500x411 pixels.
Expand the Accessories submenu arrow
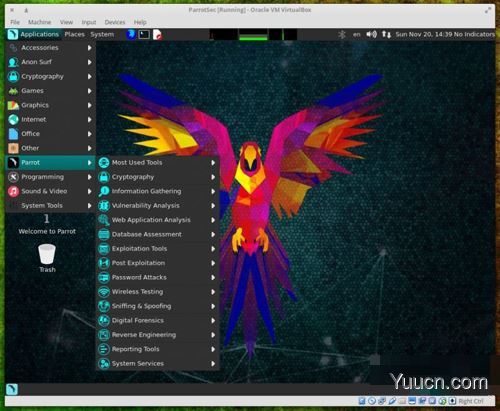coord(90,48)
